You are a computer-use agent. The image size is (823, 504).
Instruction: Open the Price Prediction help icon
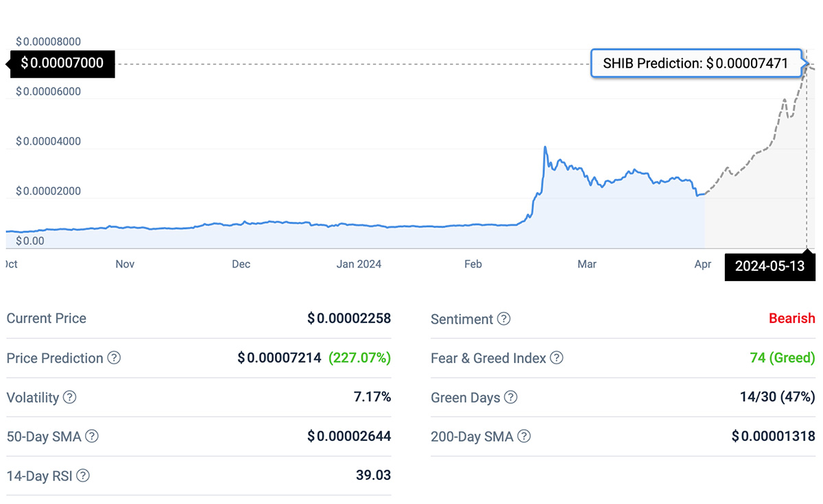(x=114, y=358)
